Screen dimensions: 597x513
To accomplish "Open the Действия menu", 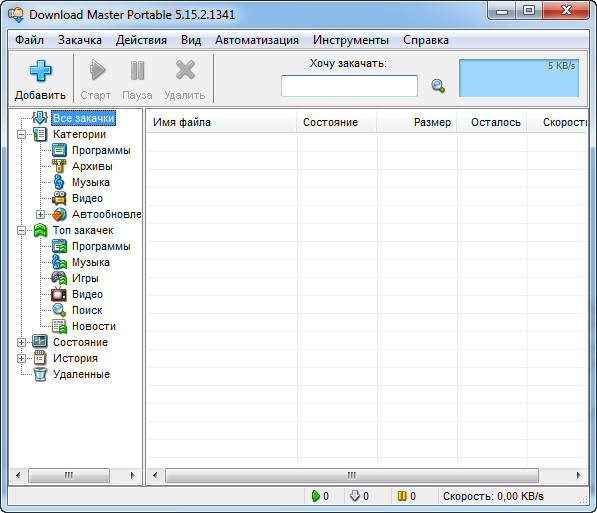I will tap(141, 40).
